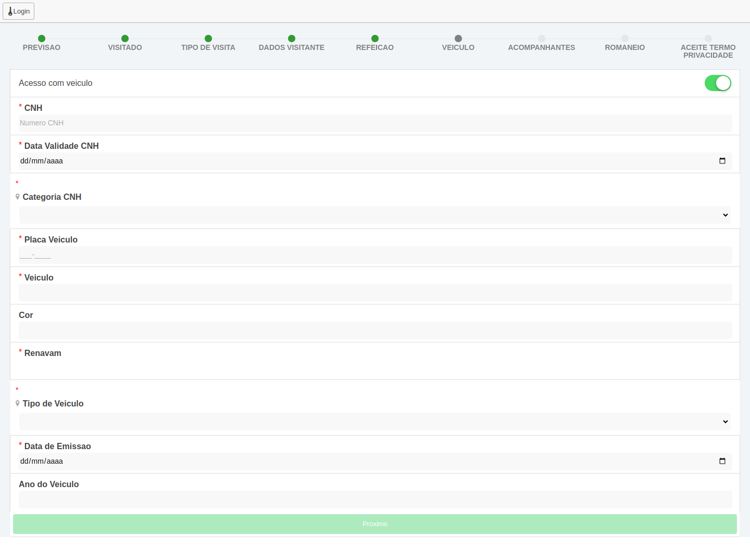Viewport: 750px width, 560px height.
Task: Click the Ano do Veiculo field
Action: pos(375,500)
